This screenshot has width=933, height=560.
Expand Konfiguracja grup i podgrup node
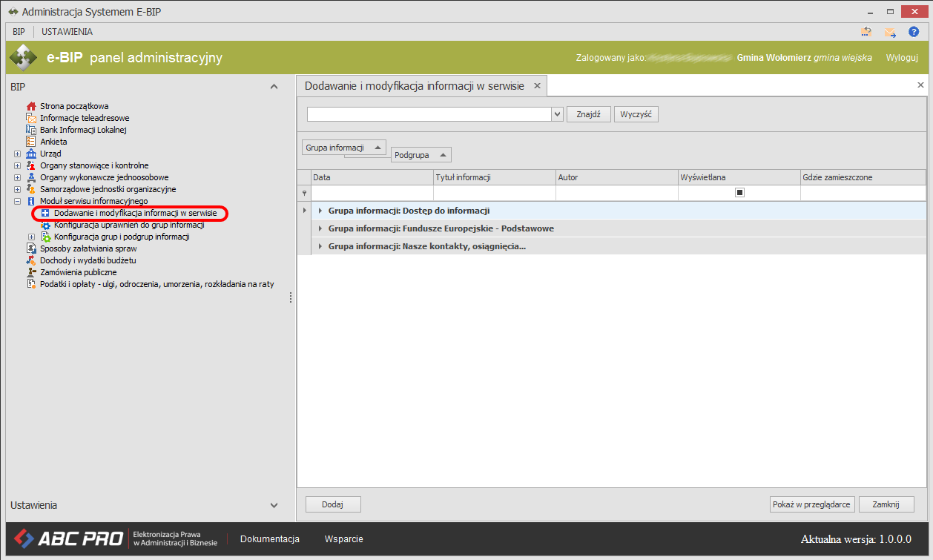pyautogui.click(x=32, y=237)
